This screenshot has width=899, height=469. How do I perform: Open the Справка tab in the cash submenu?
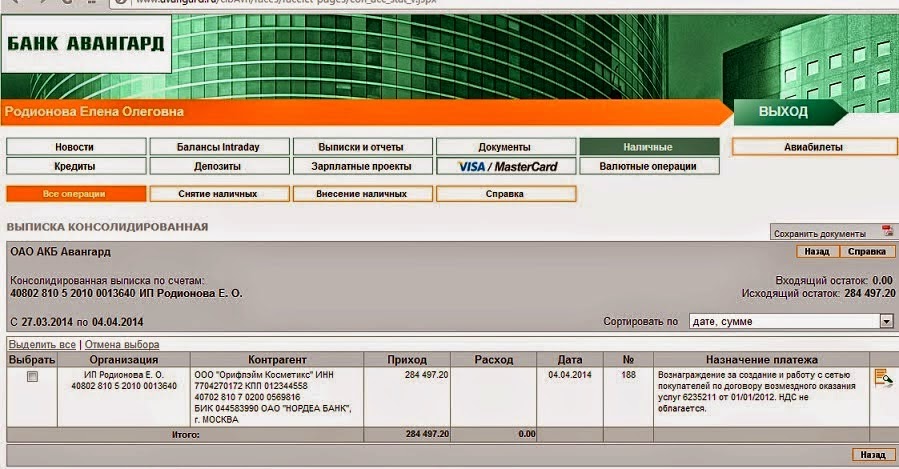pos(506,194)
